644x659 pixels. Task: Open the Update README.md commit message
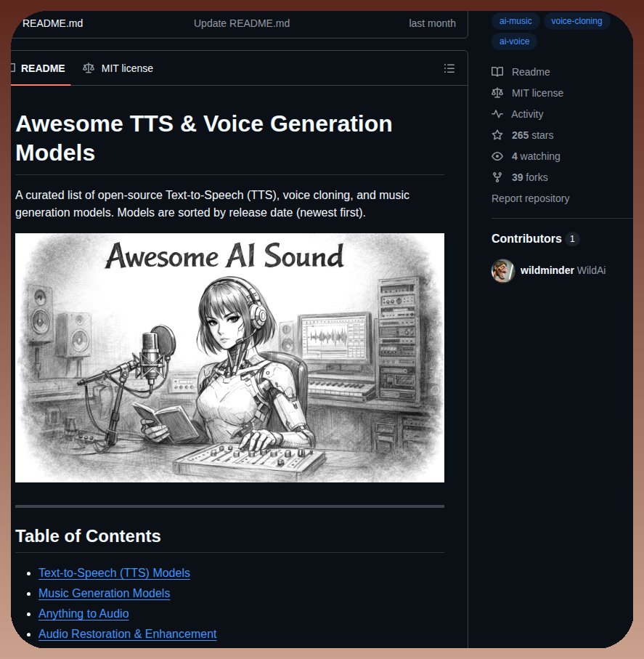point(242,23)
